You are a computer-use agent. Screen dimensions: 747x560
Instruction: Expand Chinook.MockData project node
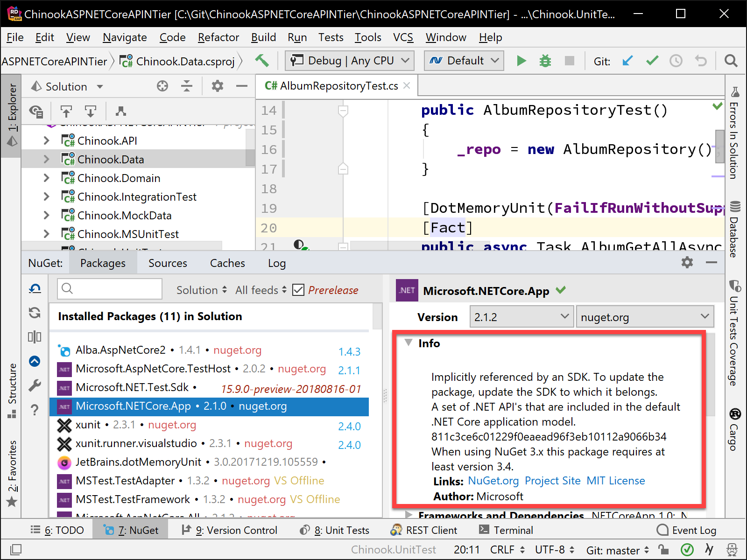(x=46, y=215)
